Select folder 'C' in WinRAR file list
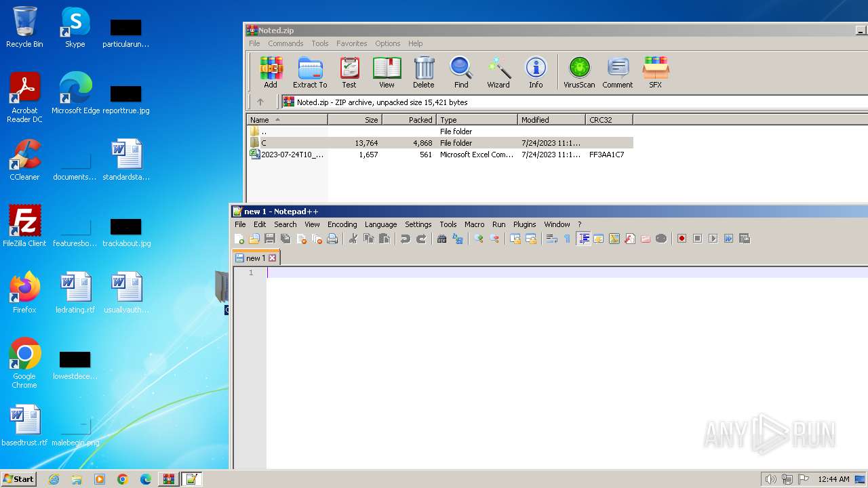The image size is (868, 488). (440, 143)
